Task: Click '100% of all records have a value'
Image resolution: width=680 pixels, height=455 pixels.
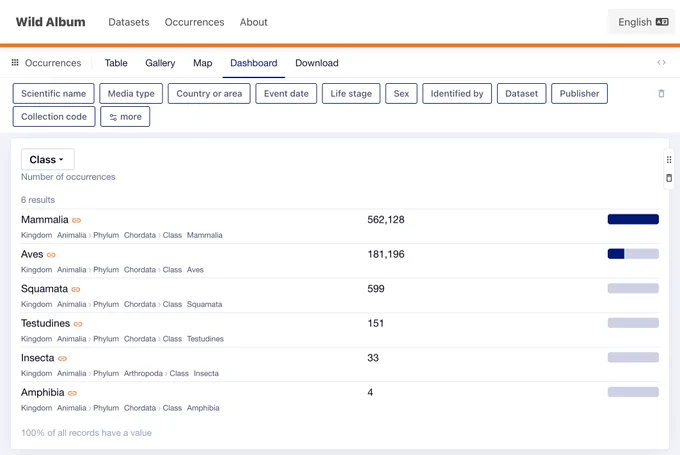Action: pyautogui.click(x=86, y=433)
